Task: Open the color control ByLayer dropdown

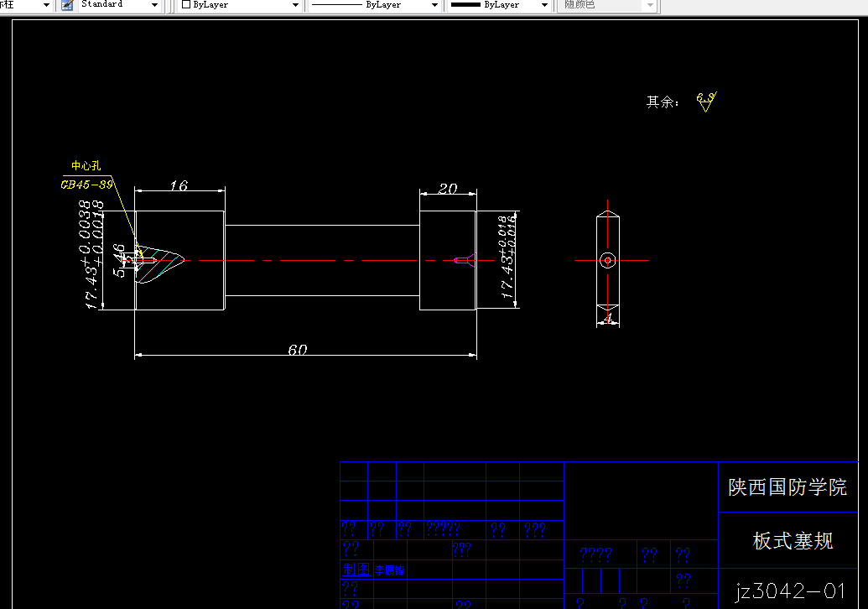Action: (x=295, y=5)
